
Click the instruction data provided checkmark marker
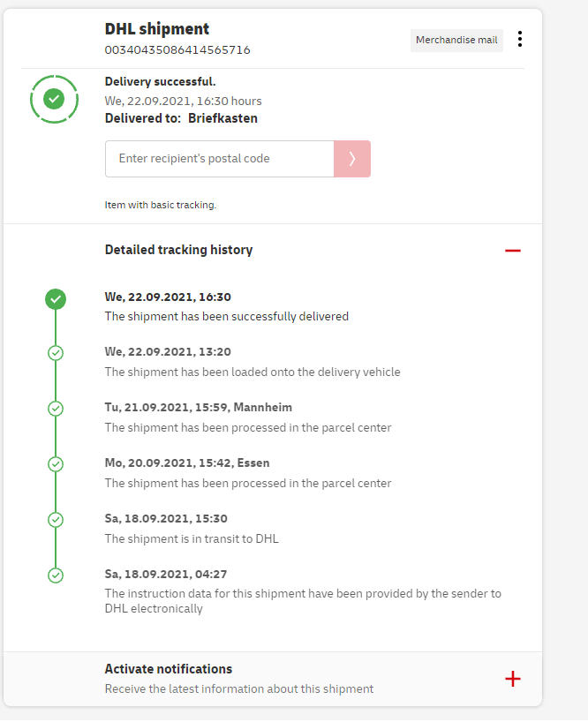56,575
